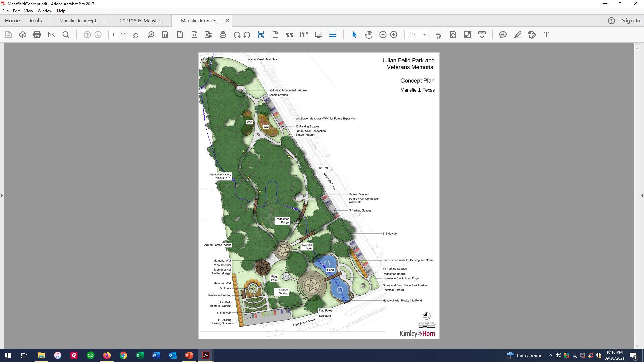Rotate the page clockwise

[x=237, y=35]
